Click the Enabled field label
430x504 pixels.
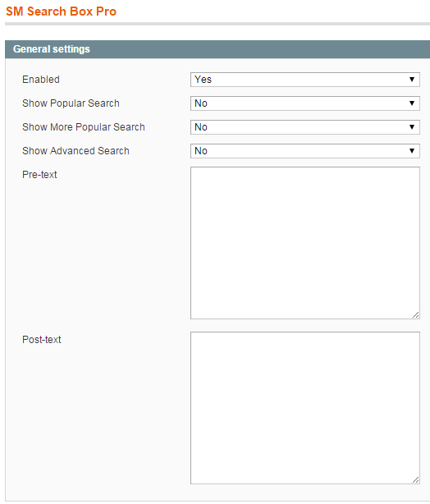coord(41,80)
